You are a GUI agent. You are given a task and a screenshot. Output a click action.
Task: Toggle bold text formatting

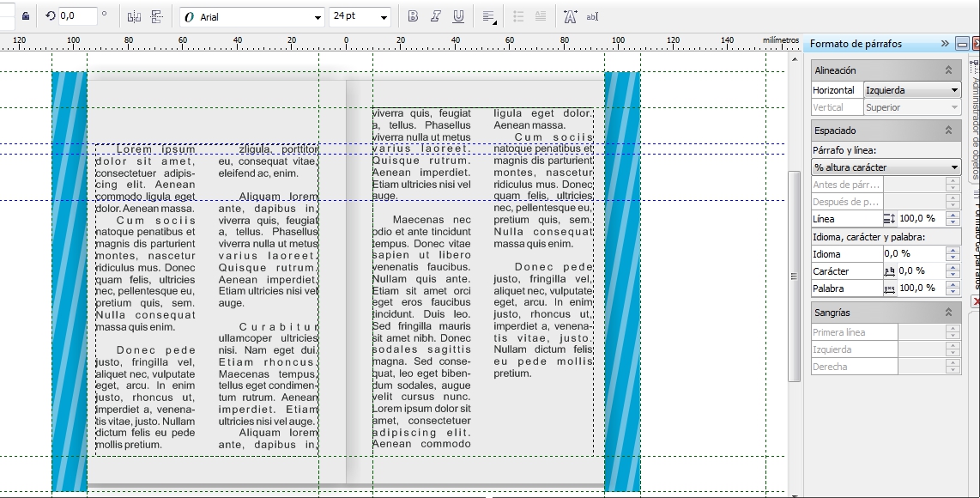413,16
